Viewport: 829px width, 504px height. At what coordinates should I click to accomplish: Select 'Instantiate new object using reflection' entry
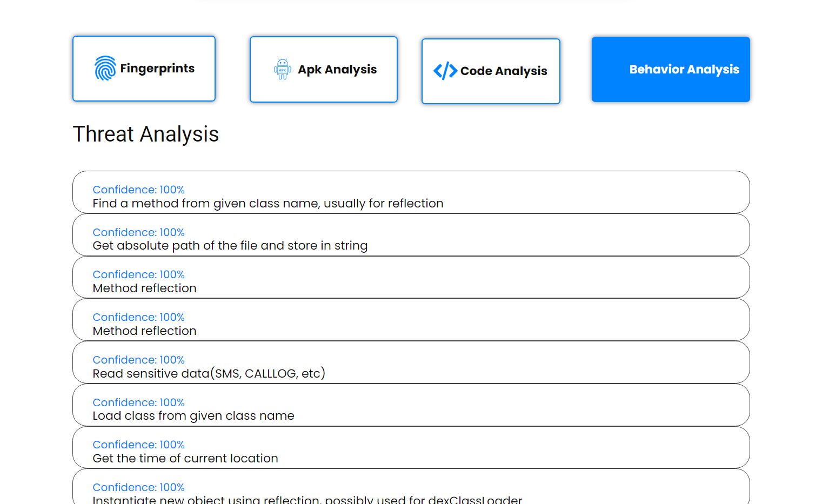[411, 487]
